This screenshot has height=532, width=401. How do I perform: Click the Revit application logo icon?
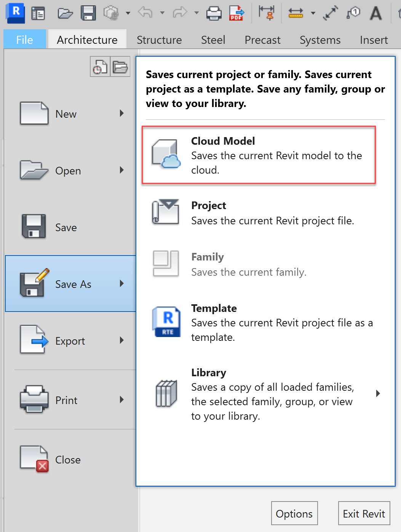click(15, 12)
